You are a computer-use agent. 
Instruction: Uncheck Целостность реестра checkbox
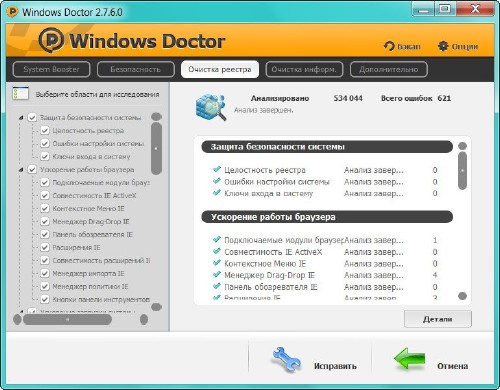tap(45, 130)
